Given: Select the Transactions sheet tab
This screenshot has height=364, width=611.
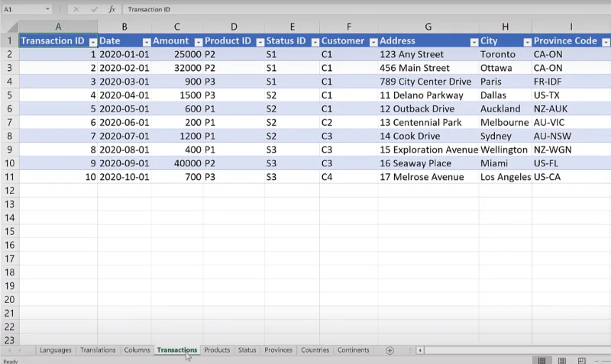Looking at the screenshot, I should (177, 350).
